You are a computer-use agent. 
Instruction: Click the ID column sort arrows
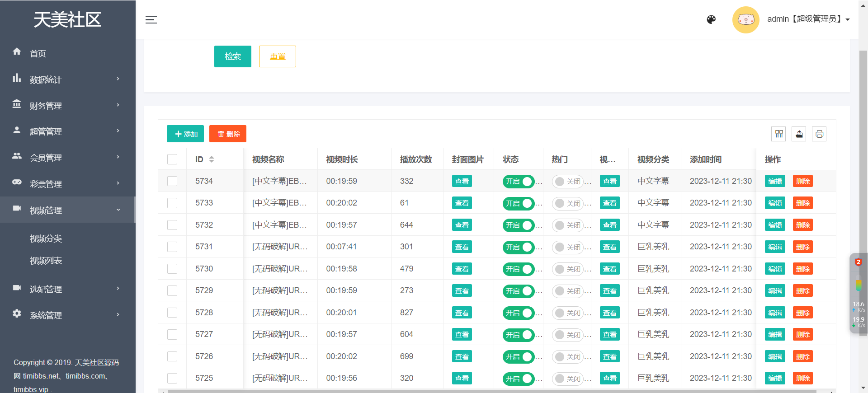click(211, 159)
